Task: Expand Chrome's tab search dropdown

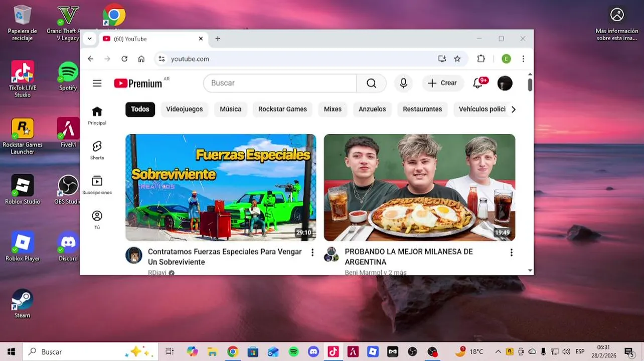Action: point(89,39)
